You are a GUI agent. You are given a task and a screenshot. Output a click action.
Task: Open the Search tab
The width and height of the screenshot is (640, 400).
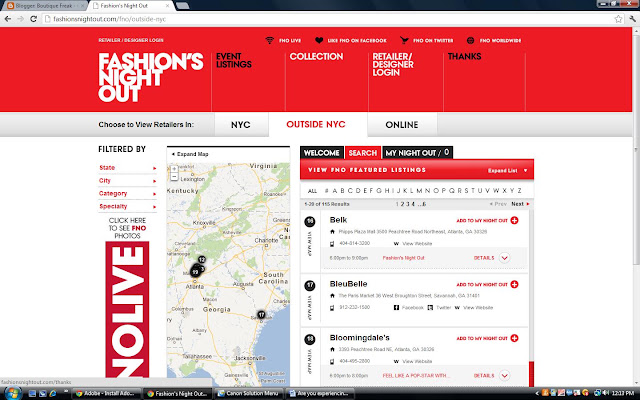tap(362, 153)
